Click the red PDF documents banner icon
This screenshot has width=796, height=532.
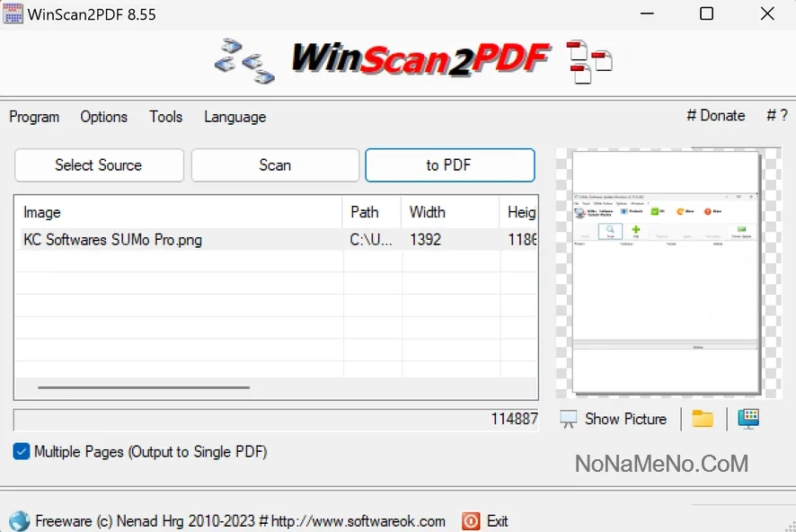589,60
